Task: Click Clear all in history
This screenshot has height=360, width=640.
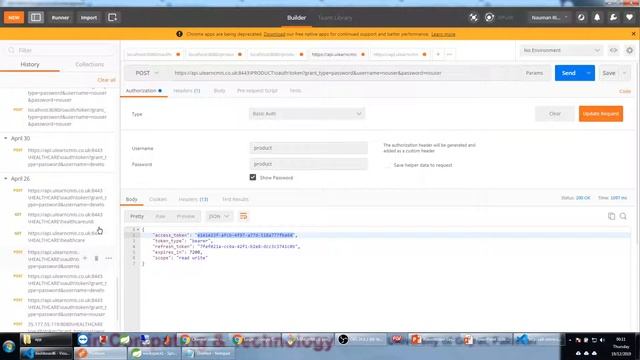Action: click(x=106, y=80)
